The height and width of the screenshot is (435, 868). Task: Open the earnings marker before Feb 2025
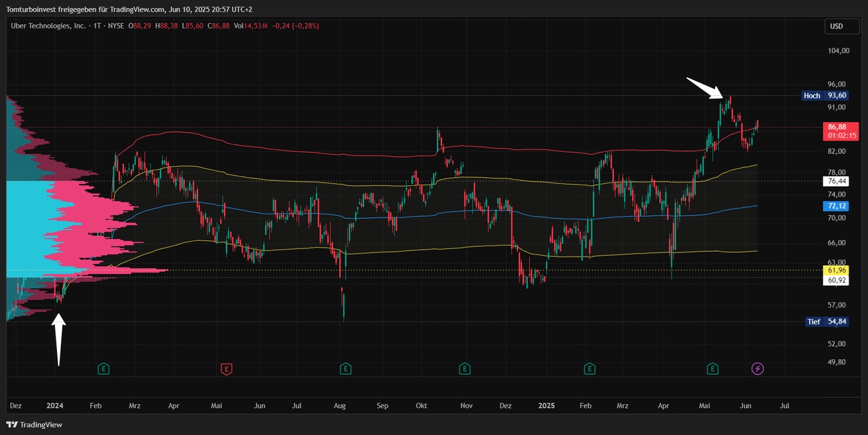tap(589, 368)
